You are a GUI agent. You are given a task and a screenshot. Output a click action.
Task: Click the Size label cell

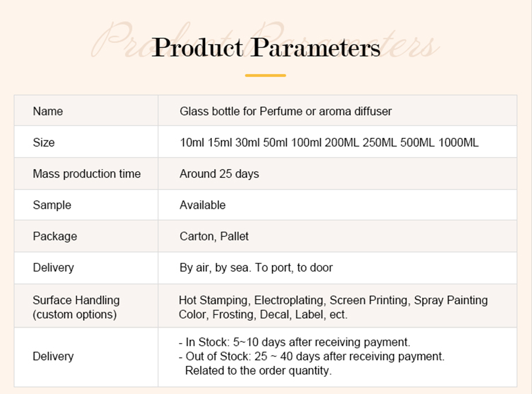tap(44, 143)
